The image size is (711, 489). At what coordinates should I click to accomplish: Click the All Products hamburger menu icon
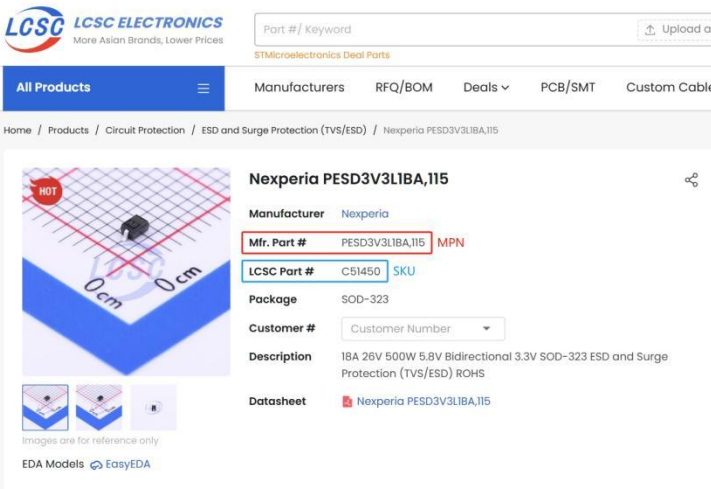coord(203,88)
